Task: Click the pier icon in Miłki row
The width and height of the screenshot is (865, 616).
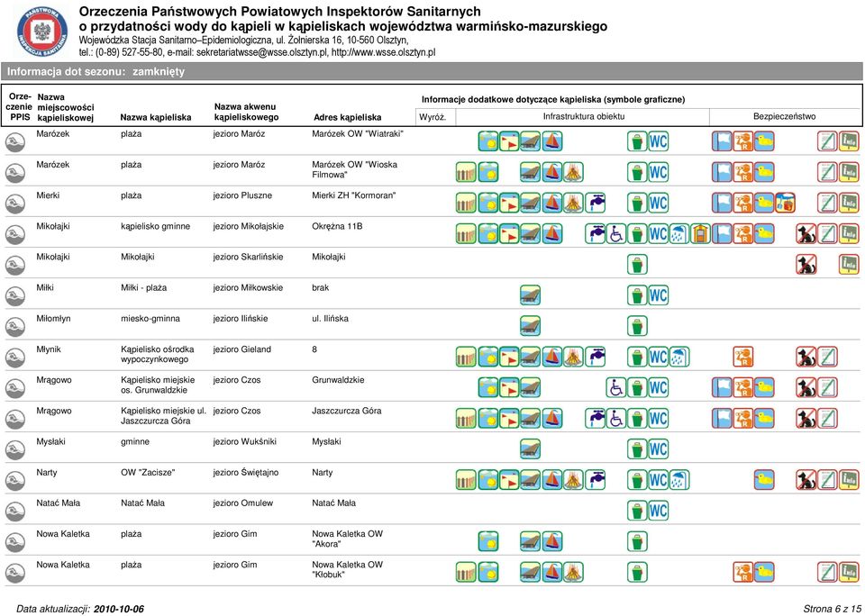Action: point(530,295)
